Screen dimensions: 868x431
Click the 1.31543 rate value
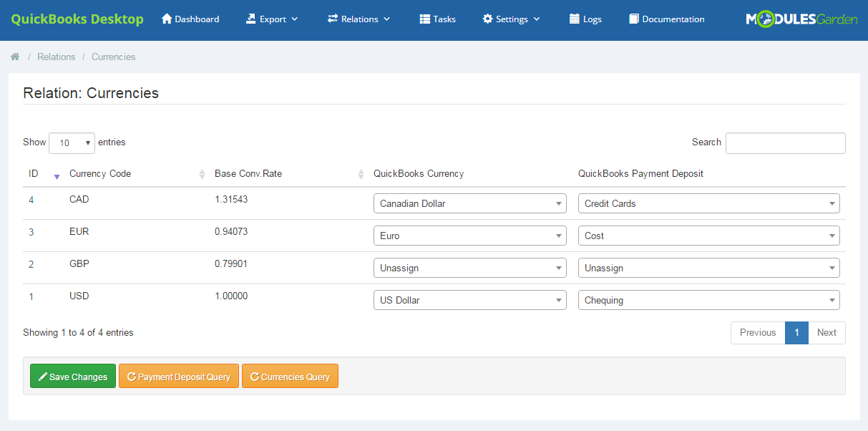[x=231, y=199]
